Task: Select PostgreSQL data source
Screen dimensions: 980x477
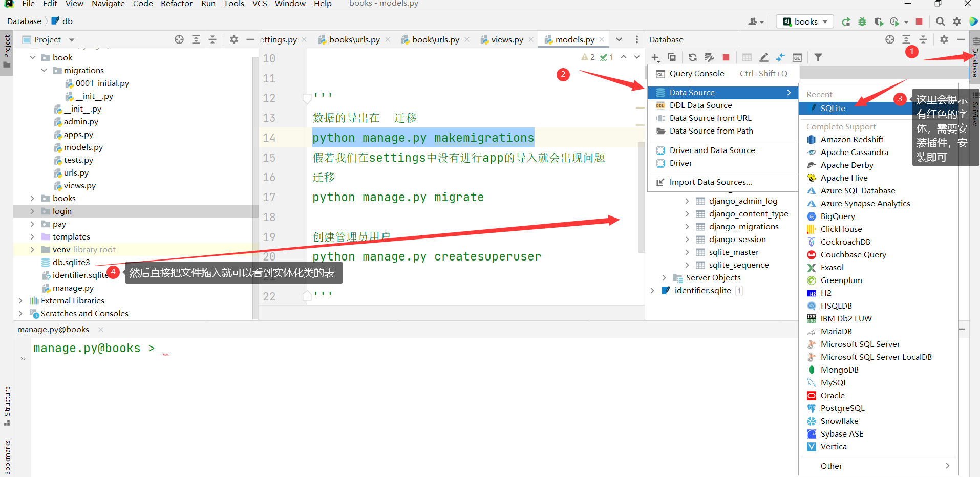Action: pos(842,408)
